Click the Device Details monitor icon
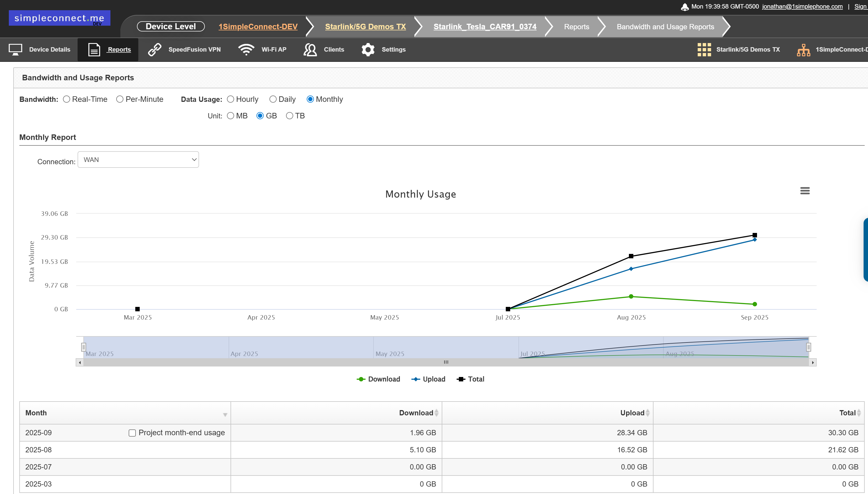868x494 pixels. coord(15,49)
